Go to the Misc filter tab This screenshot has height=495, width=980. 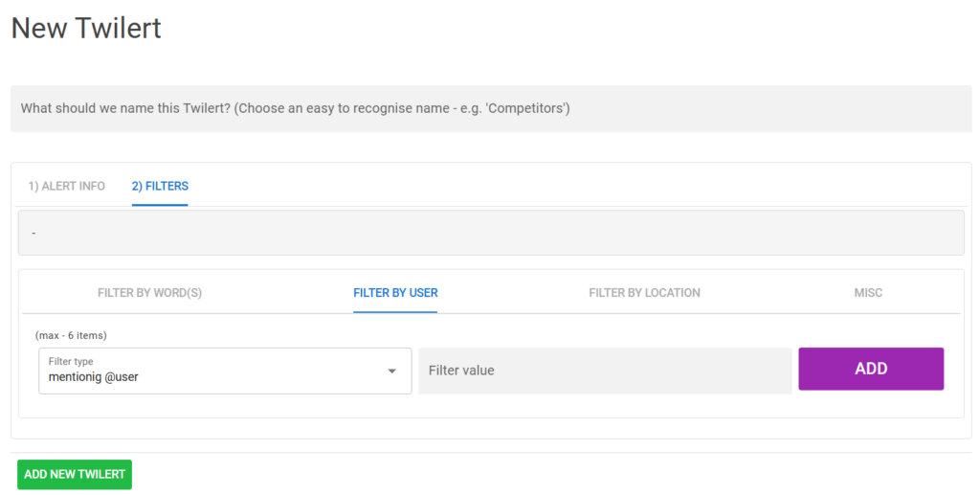point(868,293)
